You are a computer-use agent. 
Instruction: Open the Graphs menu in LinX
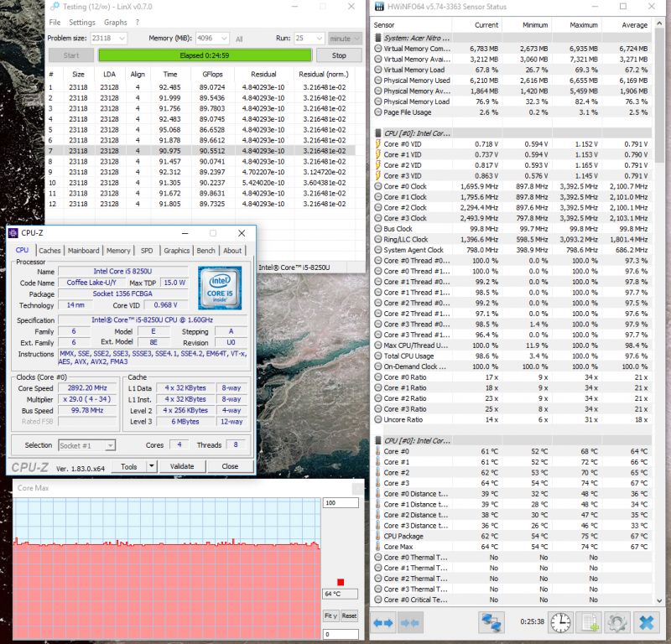[116, 23]
